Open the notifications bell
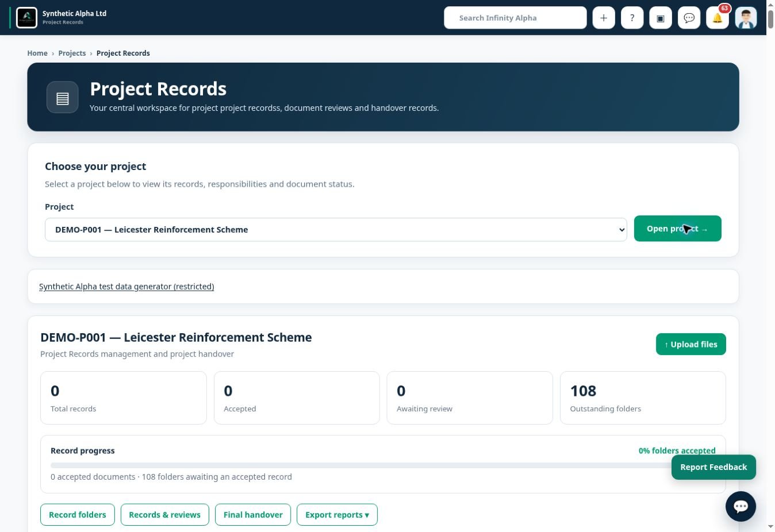Image resolution: width=775 pixels, height=532 pixels. pos(718,18)
